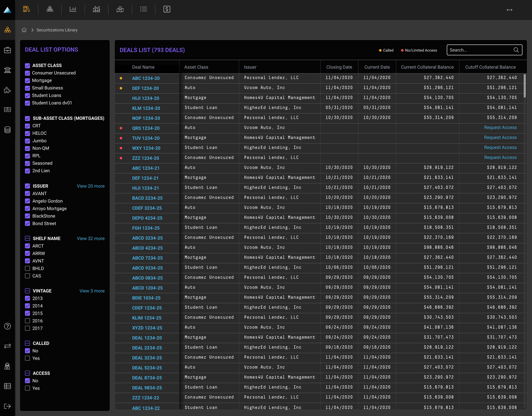The height and width of the screenshot is (416, 532).
Task: Uncheck the HELOC sub-asset checkbox
Action: point(27,133)
